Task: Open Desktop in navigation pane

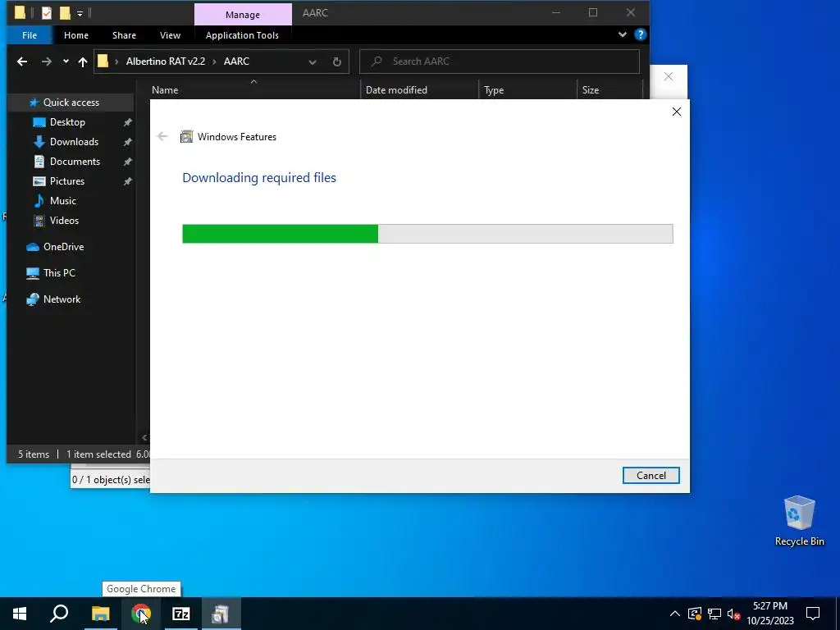Action: click(67, 122)
